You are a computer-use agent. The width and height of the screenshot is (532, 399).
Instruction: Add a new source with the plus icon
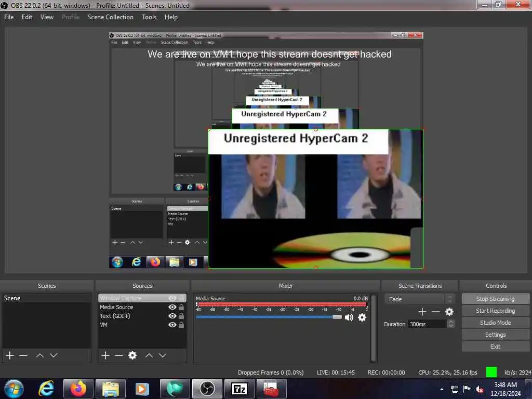point(105,355)
